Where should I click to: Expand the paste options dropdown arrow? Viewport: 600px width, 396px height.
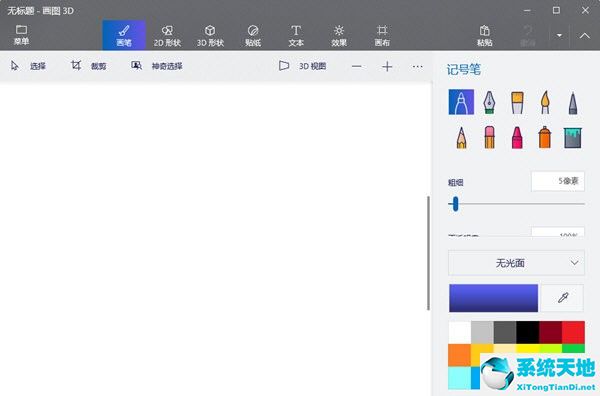[x=559, y=36]
